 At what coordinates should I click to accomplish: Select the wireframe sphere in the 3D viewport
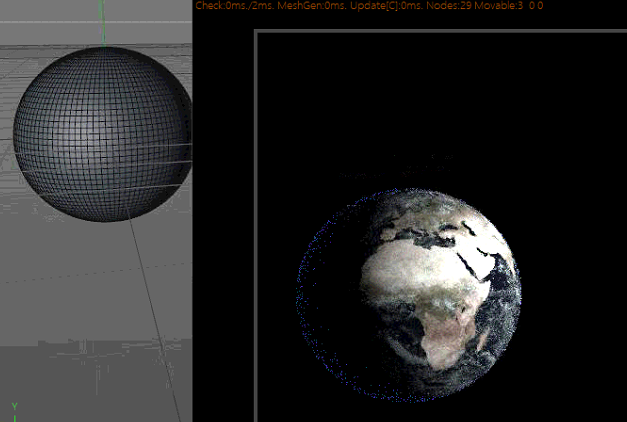coord(103,134)
